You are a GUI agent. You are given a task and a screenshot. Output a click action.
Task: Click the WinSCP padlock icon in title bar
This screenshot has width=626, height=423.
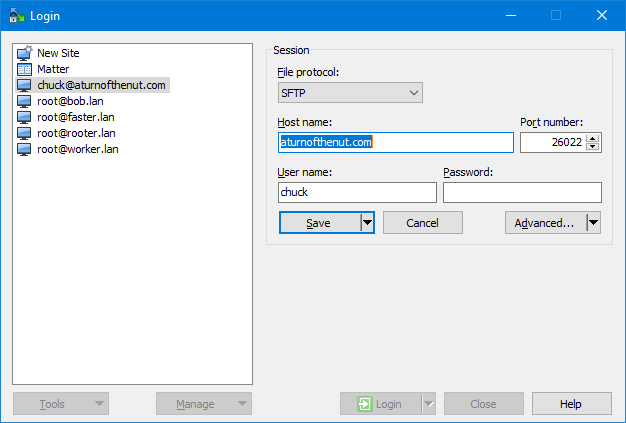(x=16, y=15)
